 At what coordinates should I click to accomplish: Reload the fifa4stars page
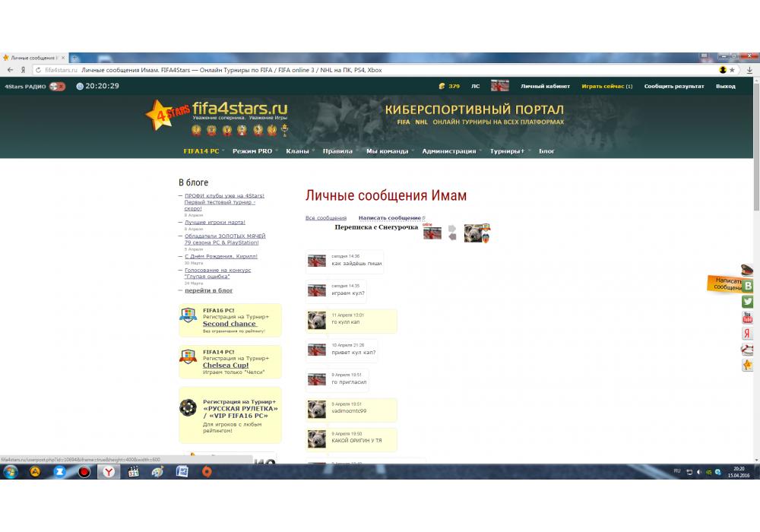coord(38,70)
